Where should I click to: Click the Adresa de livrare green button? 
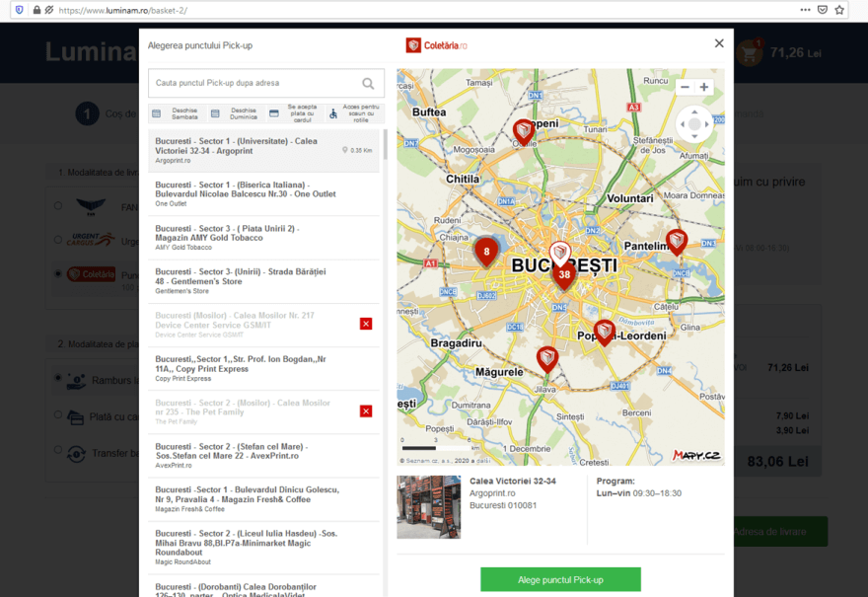[x=780, y=532]
